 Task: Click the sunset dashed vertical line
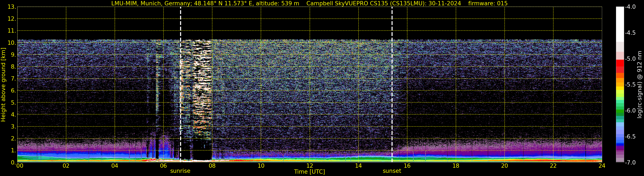click(392, 85)
